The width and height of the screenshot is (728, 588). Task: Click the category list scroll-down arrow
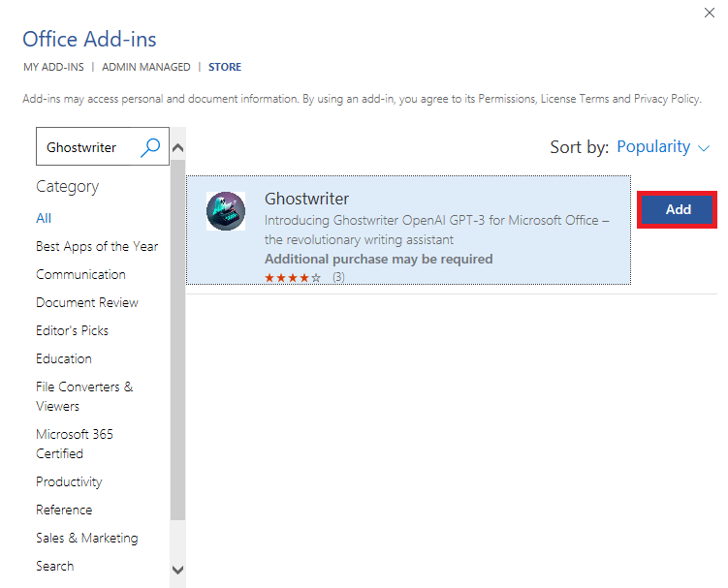177,570
